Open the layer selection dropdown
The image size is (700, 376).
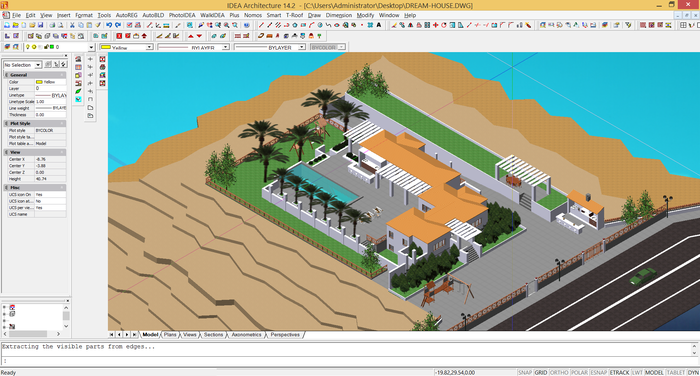pyautogui.click(x=91, y=47)
